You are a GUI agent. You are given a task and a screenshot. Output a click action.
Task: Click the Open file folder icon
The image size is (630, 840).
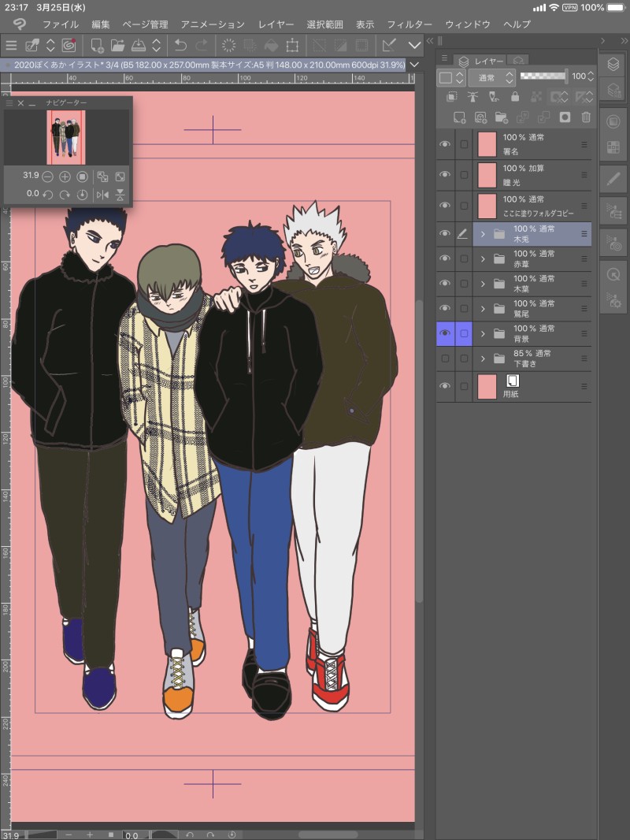tap(117, 46)
